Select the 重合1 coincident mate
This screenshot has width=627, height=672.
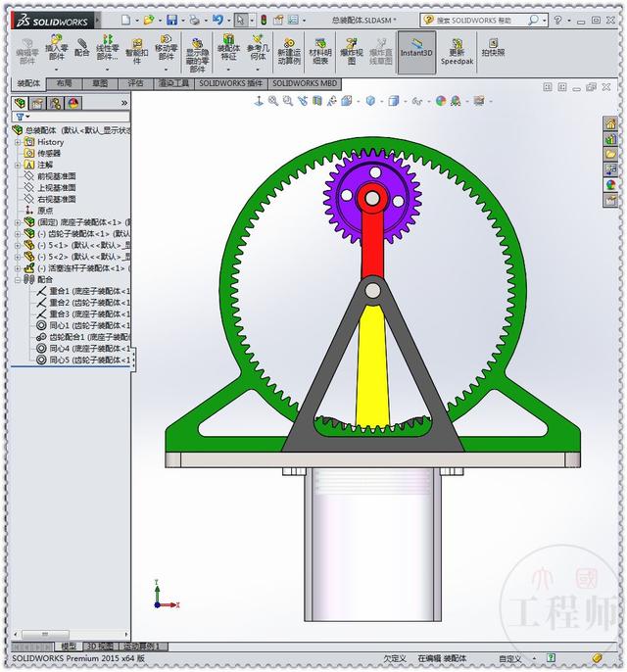pos(89,291)
